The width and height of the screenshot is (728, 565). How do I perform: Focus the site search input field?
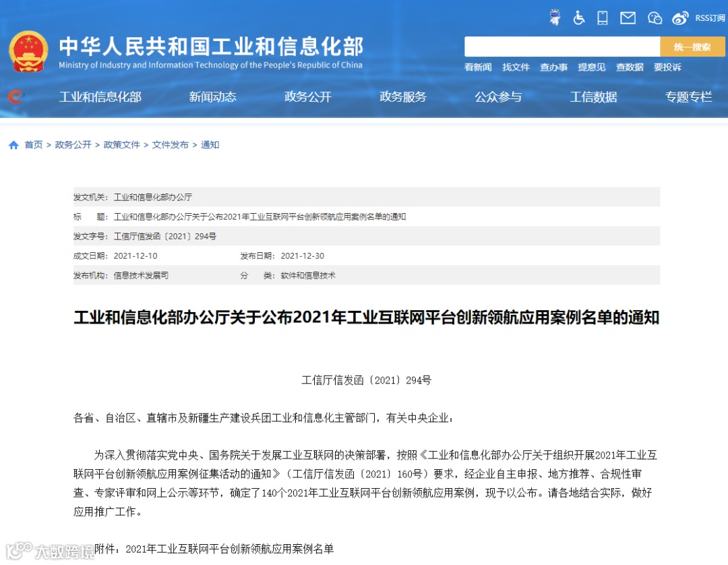coord(562,47)
